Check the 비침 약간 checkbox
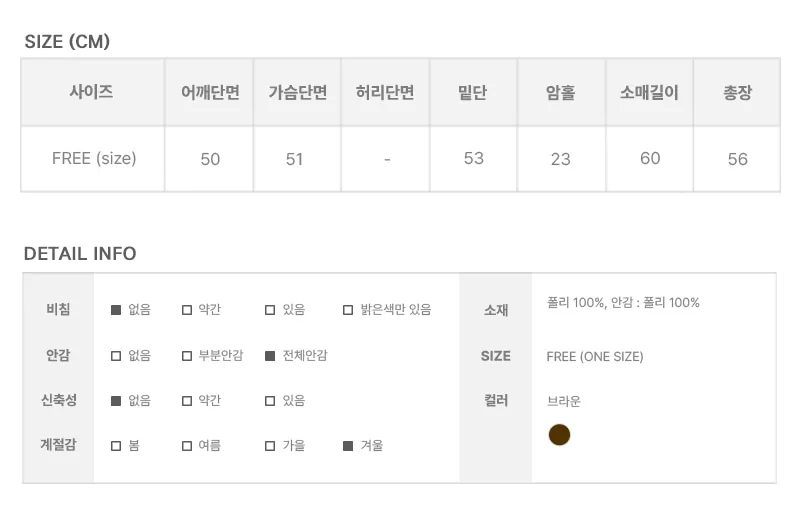Screen dimensions: 800x532 pos(187,310)
